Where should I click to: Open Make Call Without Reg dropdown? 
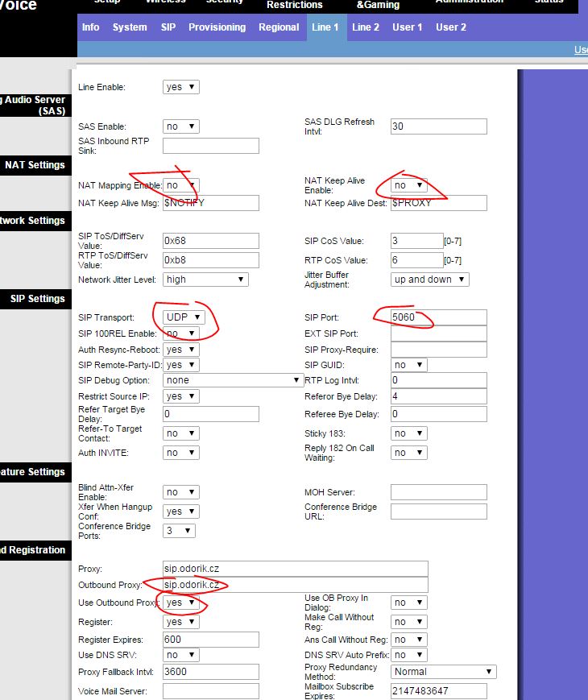pyautogui.click(x=409, y=622)
